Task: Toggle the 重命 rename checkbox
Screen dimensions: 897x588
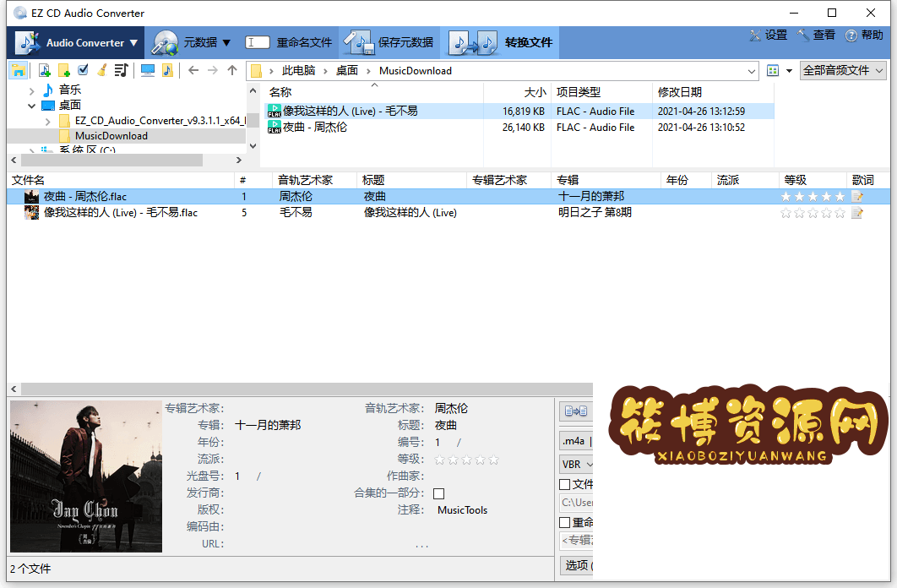Action: [564, 522]
